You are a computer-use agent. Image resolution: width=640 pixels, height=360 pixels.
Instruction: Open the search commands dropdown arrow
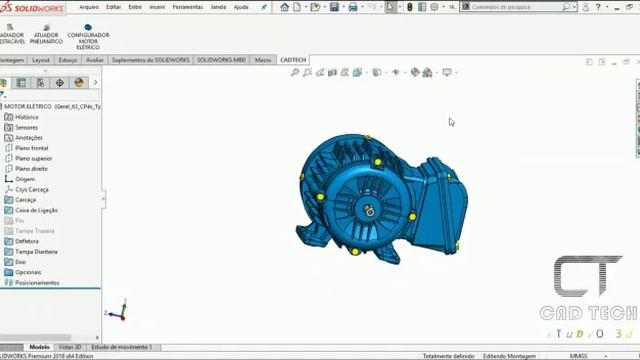574,7
